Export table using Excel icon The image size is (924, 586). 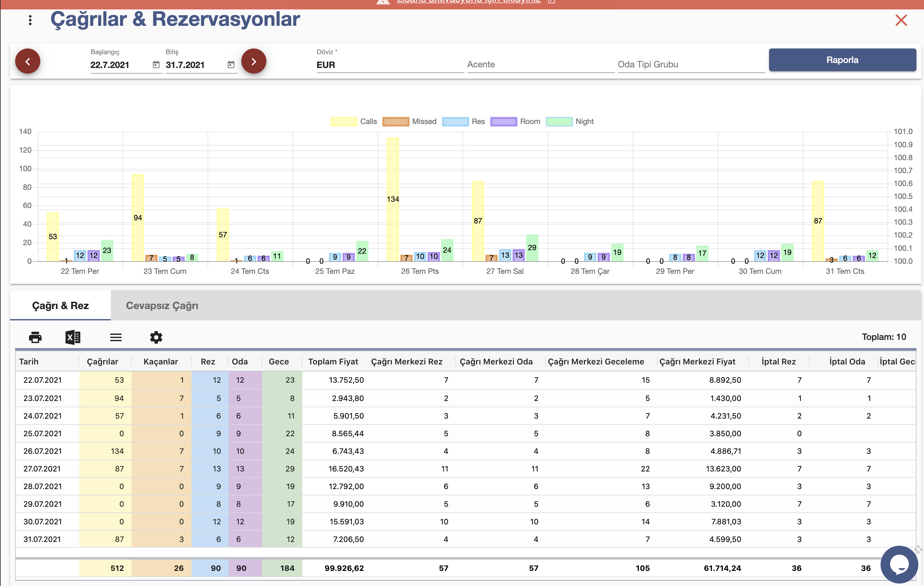tap(73, 337)
